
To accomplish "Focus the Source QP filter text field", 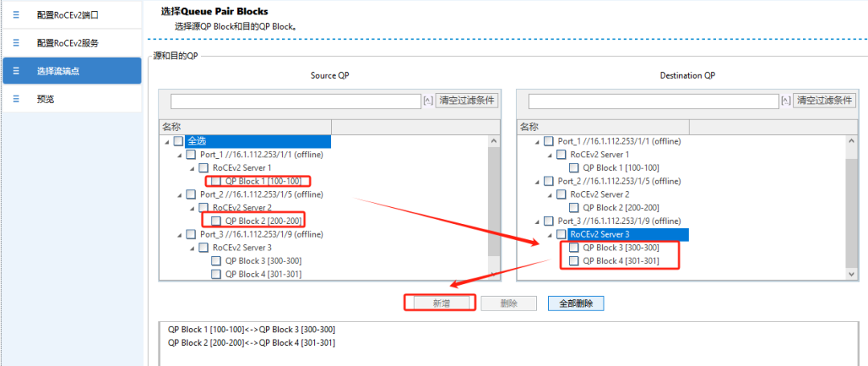I will [296, 101].
